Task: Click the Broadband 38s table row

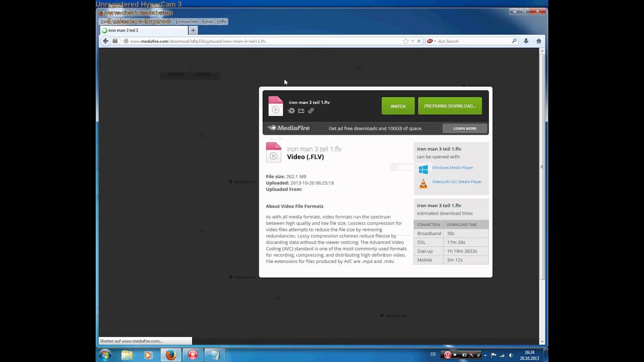Action: click(451, 233)
